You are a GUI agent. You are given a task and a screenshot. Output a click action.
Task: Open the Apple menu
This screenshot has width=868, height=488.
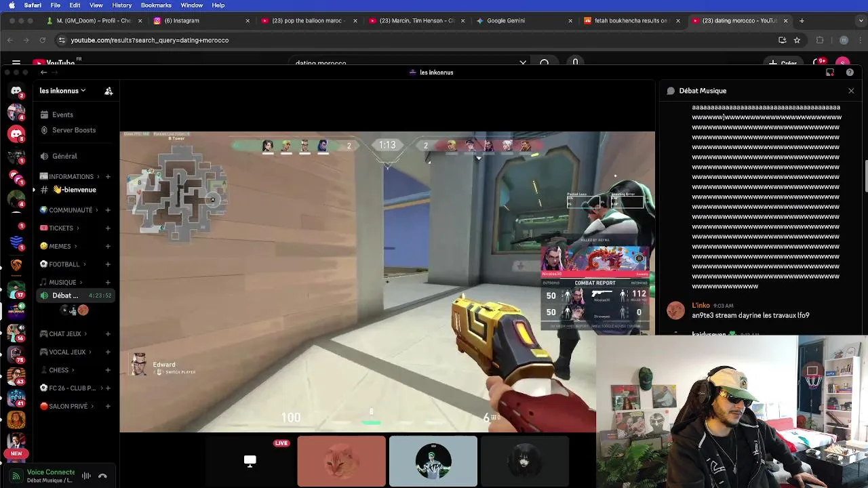(x=12, y=5)
